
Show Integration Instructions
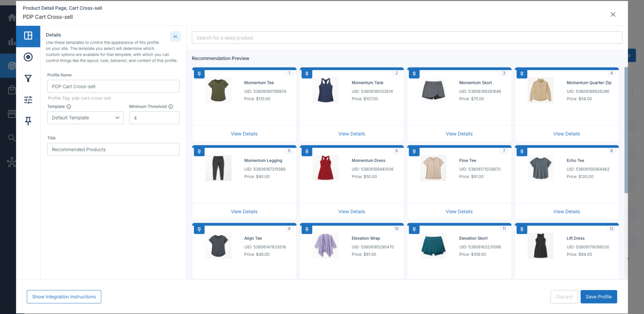click(x=64, y=297)
